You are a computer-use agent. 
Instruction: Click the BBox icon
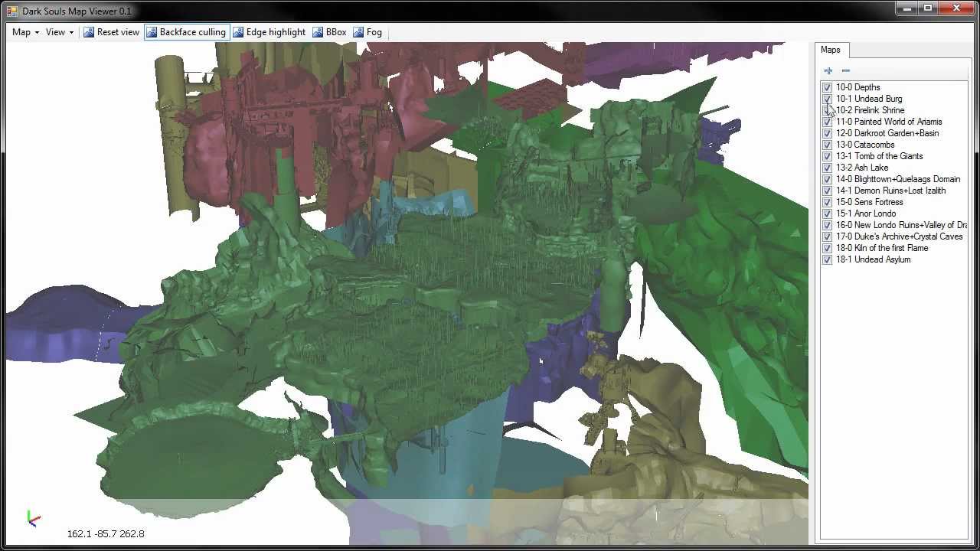coord(318,32)
